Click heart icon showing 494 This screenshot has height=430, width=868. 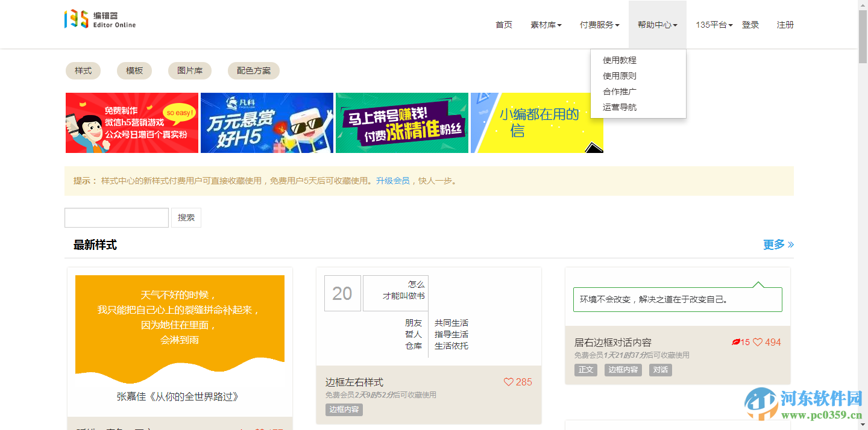(758, 342)
